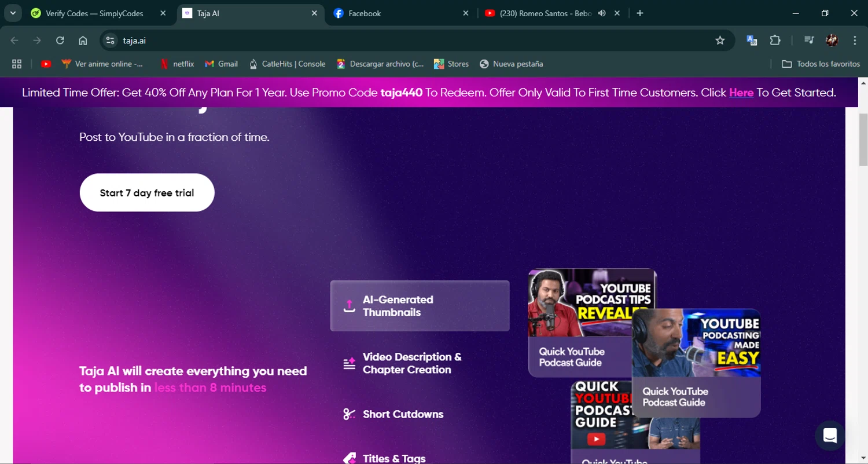Close the Verify Codes — SimplyCodes tab

click(163, 13)
